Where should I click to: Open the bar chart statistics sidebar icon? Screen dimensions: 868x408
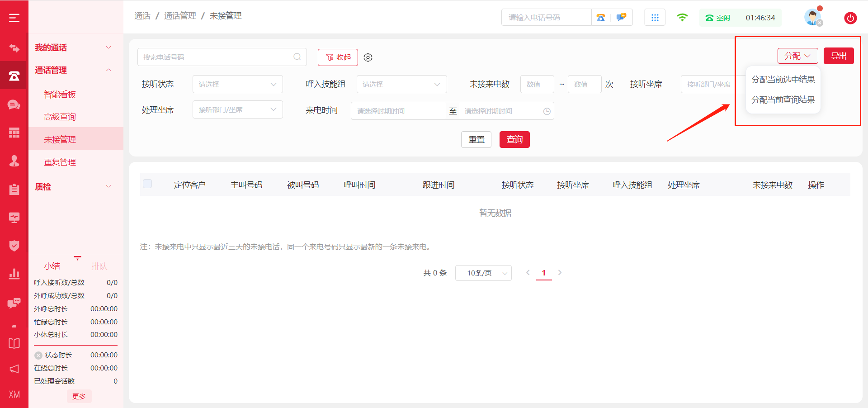coord(14,274)
